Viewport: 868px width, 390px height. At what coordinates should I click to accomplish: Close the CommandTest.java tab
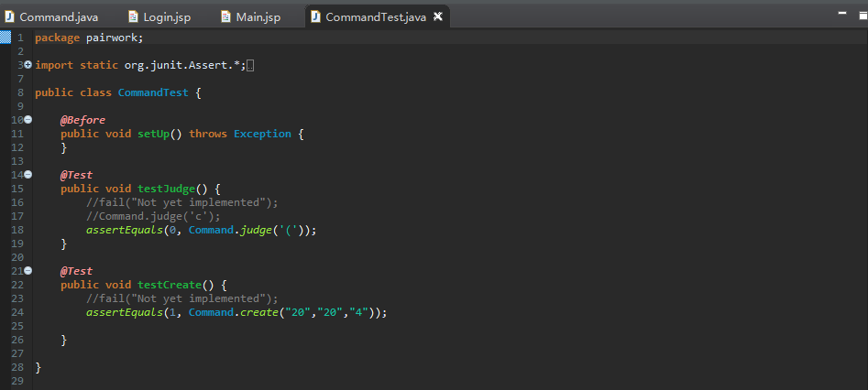click(x=438, y=16)
